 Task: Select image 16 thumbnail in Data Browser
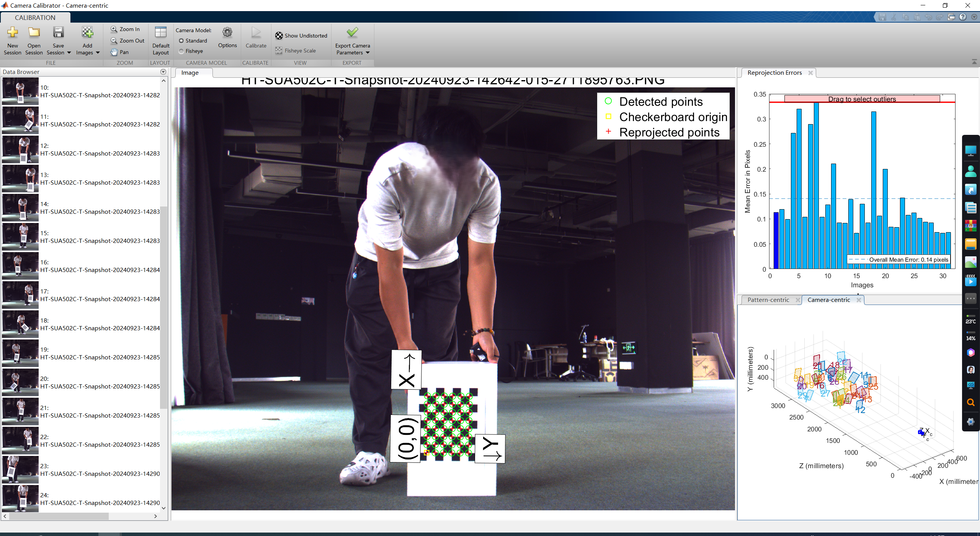click(x=20, y=266)
